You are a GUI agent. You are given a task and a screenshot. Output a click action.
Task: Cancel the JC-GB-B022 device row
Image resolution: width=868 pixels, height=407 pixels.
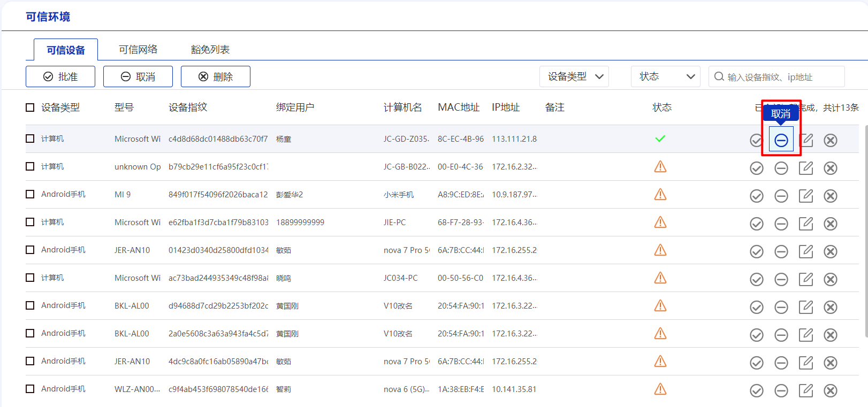pos(781,168)
